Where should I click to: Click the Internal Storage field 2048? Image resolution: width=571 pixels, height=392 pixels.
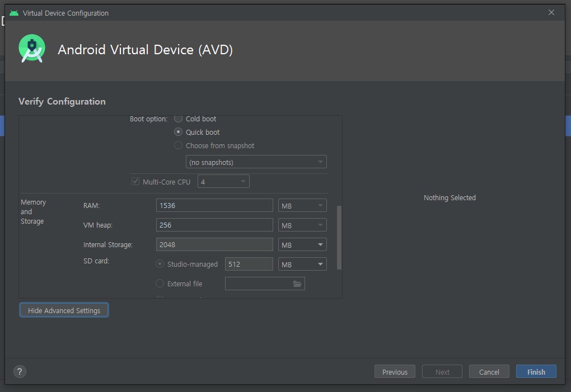coord(214,245)
